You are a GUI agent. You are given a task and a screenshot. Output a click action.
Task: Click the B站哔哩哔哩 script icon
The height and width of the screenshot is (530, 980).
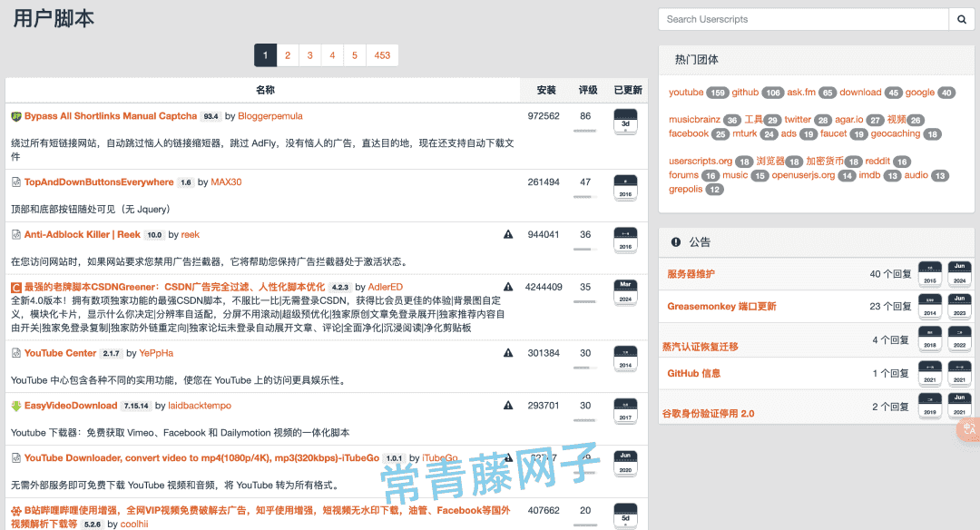(16, 511)
